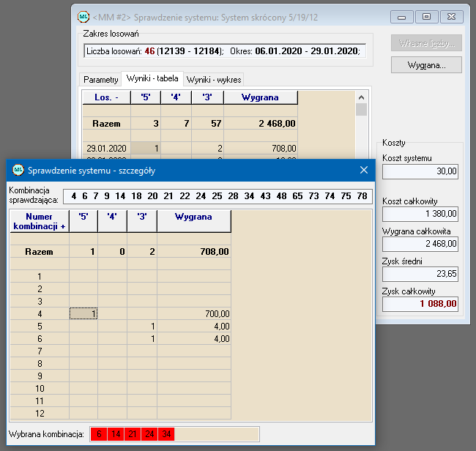Viewport: 476px width, 451px height.
Task: Click the Koszt całkowity value field
Action: [x=421, y=214]
